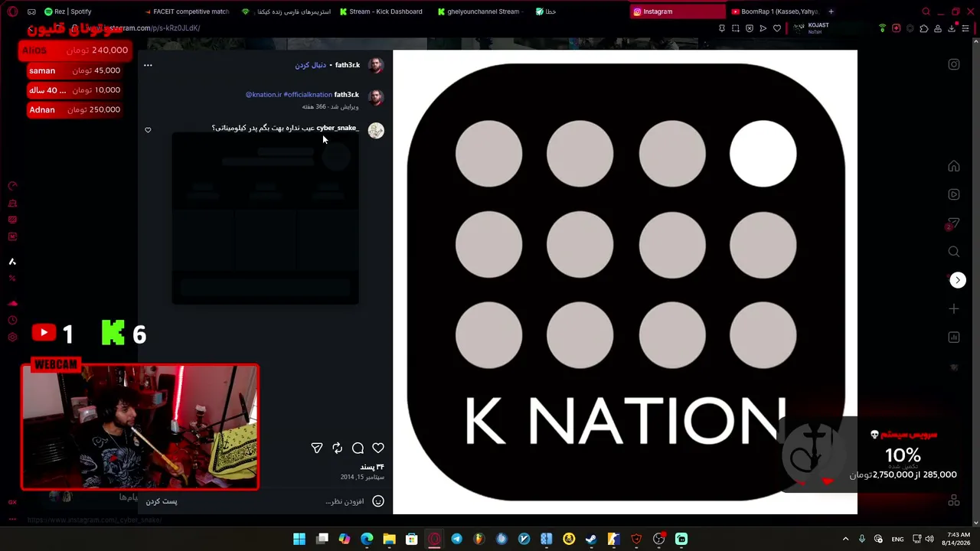Switch to the BoomRap 1 YouTube tab
The image size is (980, 551).
[x=775, y=11]
